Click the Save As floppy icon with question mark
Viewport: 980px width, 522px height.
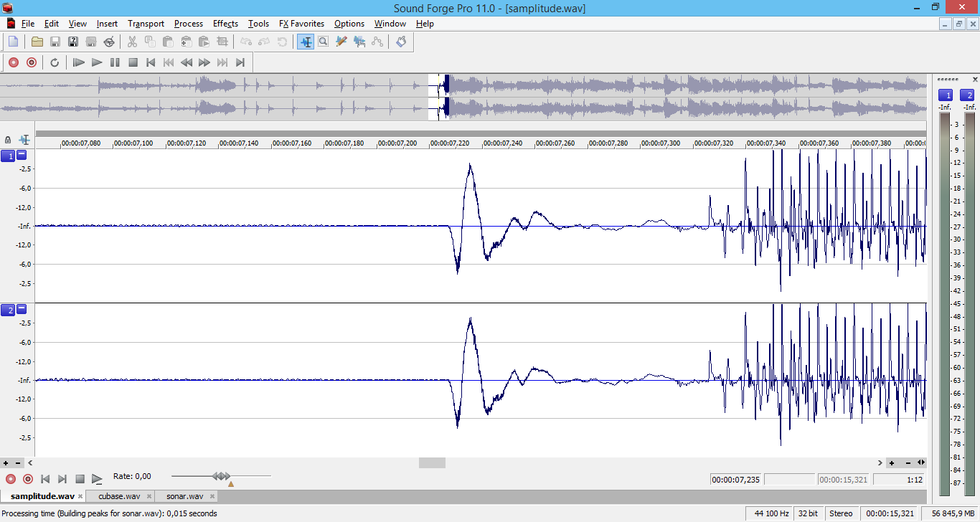click(x=73, y=42)
